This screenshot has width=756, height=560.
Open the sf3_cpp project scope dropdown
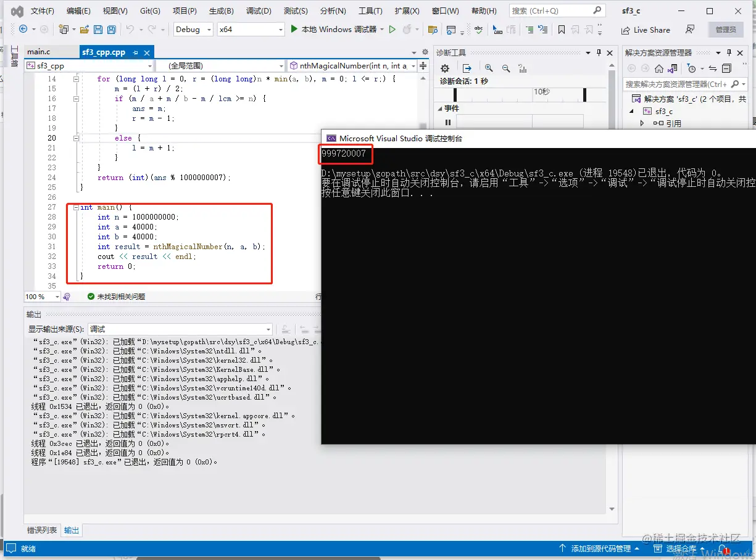point(89,65)
